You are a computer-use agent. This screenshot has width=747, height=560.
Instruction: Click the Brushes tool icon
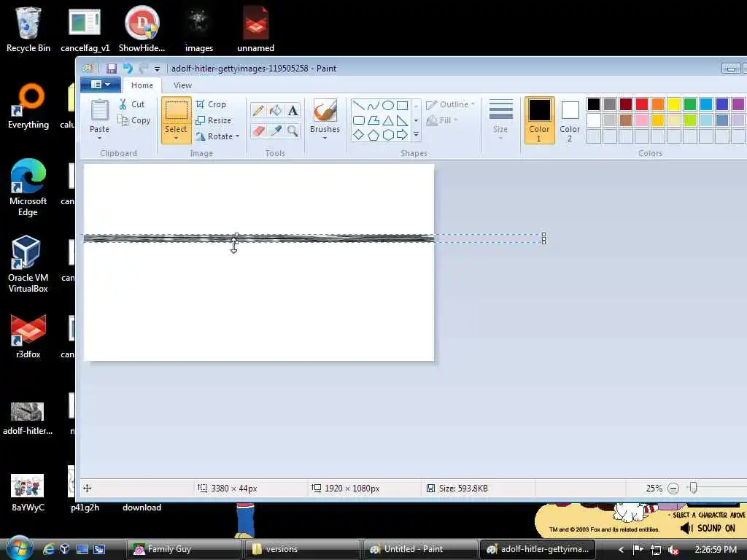[x=325, y=111]
